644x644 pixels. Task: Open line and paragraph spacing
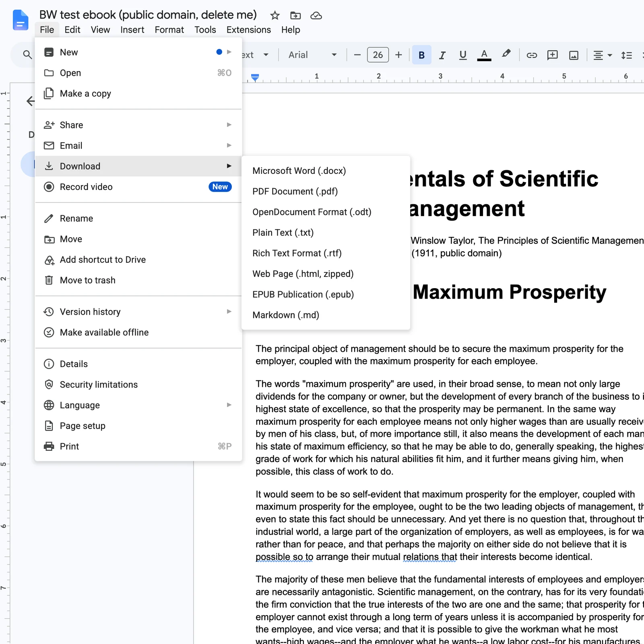(x=626, y=55)
